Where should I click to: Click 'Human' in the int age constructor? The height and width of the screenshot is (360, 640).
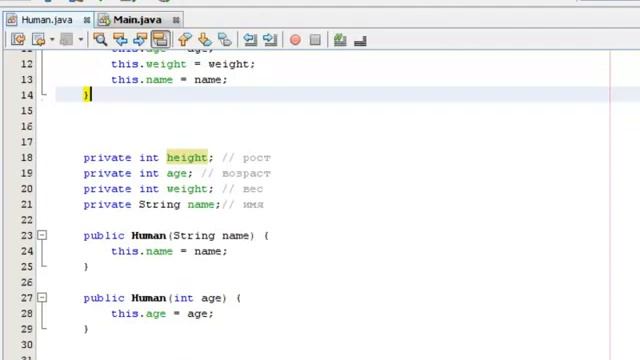click(x=149, y=298)
